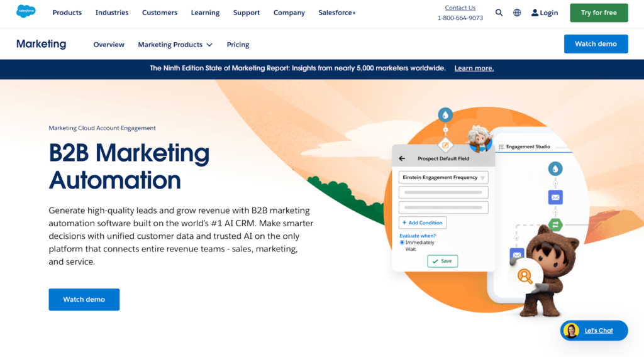Click the Evaluate when? label

[418, 236]
